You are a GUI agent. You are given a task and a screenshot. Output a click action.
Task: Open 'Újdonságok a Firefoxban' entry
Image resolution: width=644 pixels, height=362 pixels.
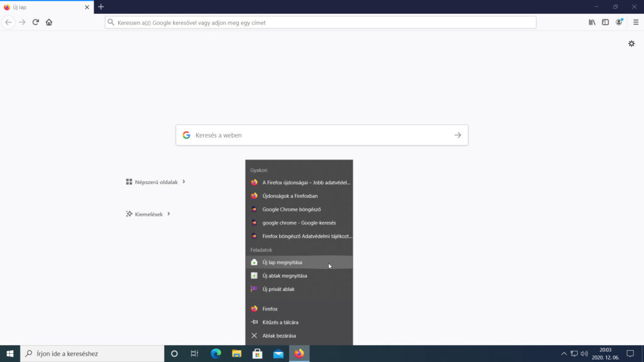pos(299,196)
